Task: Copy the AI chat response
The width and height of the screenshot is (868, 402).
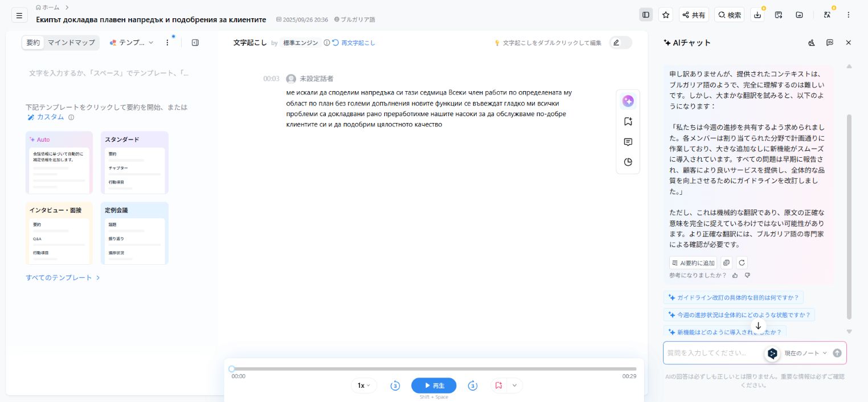Action: (726, 263)
